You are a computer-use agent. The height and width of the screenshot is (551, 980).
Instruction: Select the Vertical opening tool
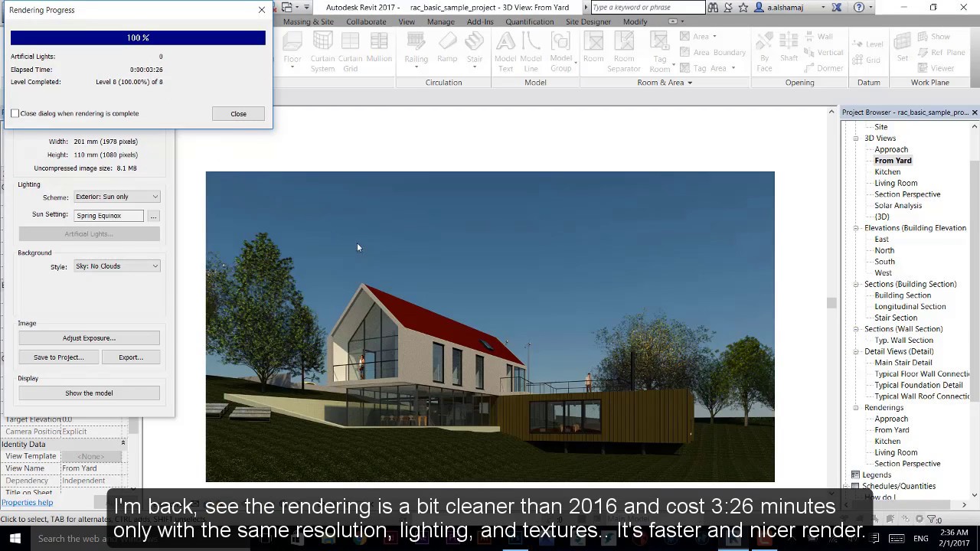(x=823, y=53)
